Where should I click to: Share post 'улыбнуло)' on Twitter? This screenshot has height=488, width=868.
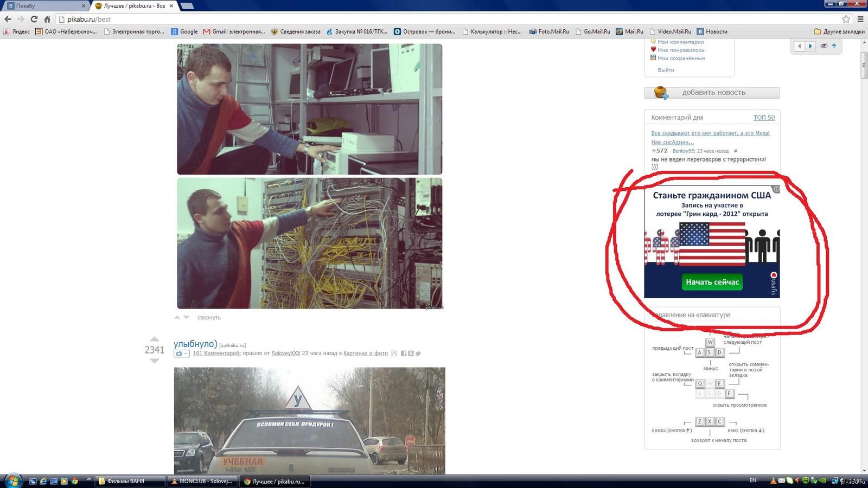point(418,354)
